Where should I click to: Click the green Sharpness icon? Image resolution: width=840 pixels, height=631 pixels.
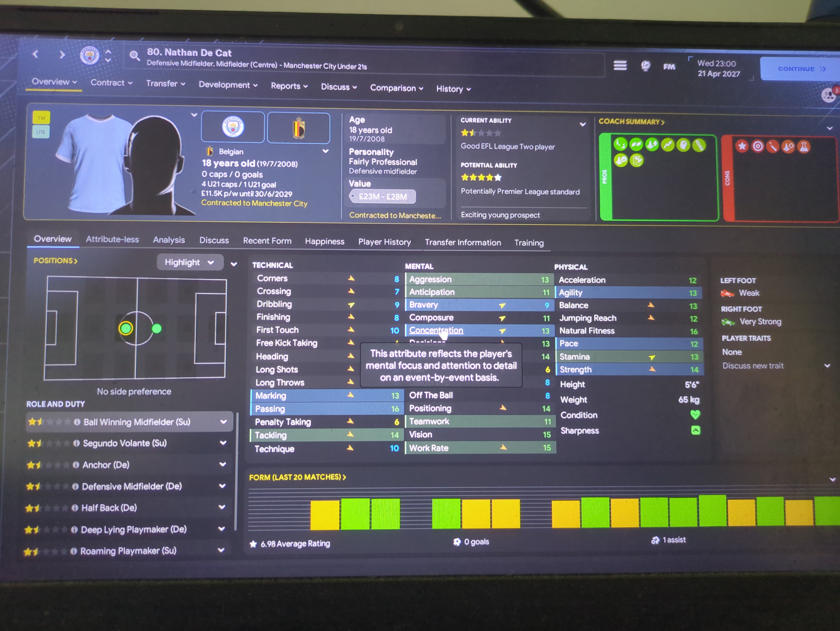[695, 430]
